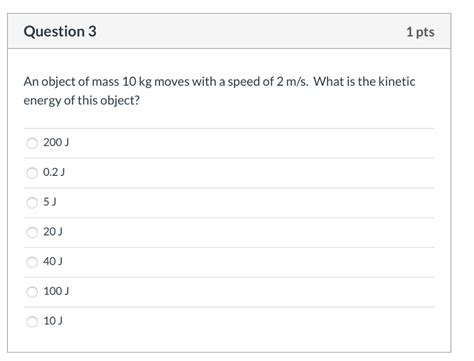Image resolution: width=474 pixels, height=361 pixels.
Task: Click the 100 J answer text
Action: tap(56, 291)
